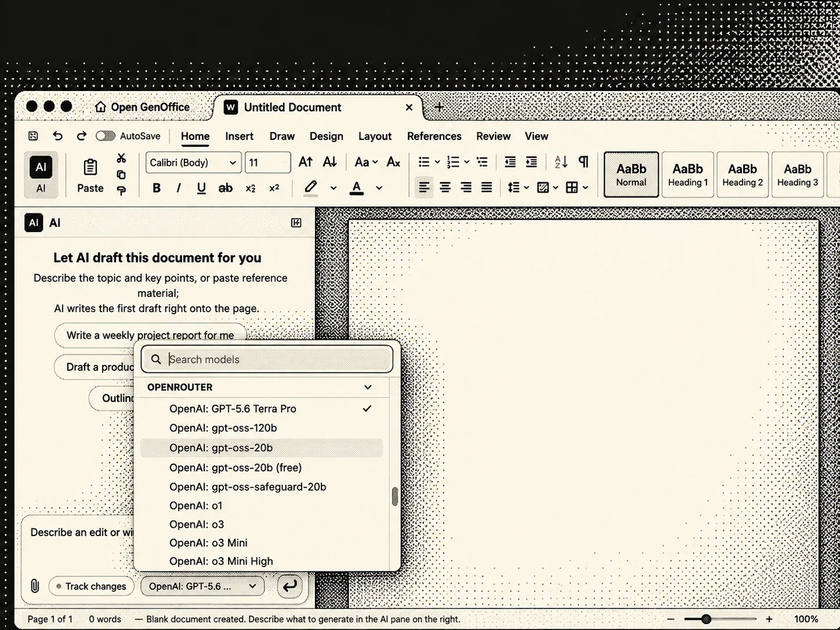Open the OpenAI: GPT-5.6 model selector
The height and width of the screenshot is (630, 840).
202,586
